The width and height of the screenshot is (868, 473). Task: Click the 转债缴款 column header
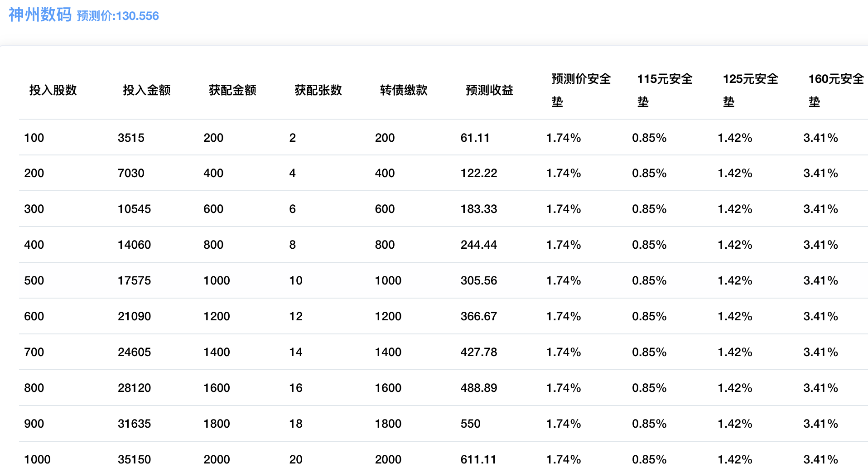(404, 90)
